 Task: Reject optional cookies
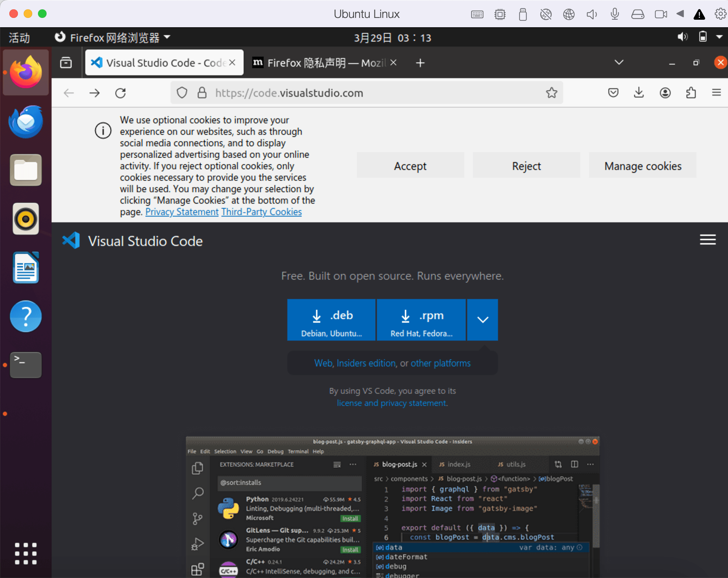click(526, 166)
